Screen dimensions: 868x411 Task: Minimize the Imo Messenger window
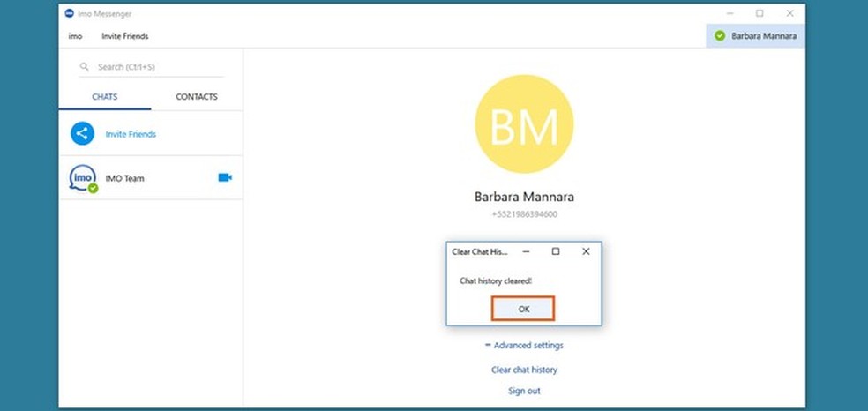730,13
